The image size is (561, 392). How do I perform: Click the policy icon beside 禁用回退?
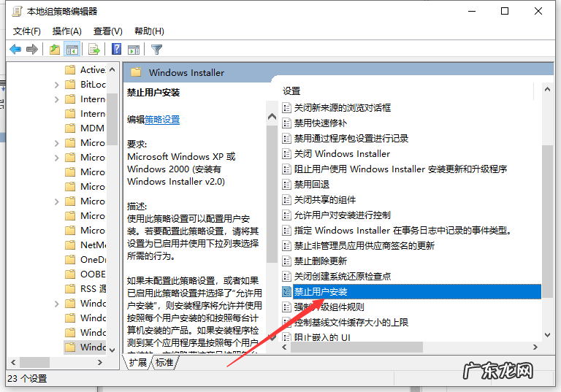coord(286,184)
